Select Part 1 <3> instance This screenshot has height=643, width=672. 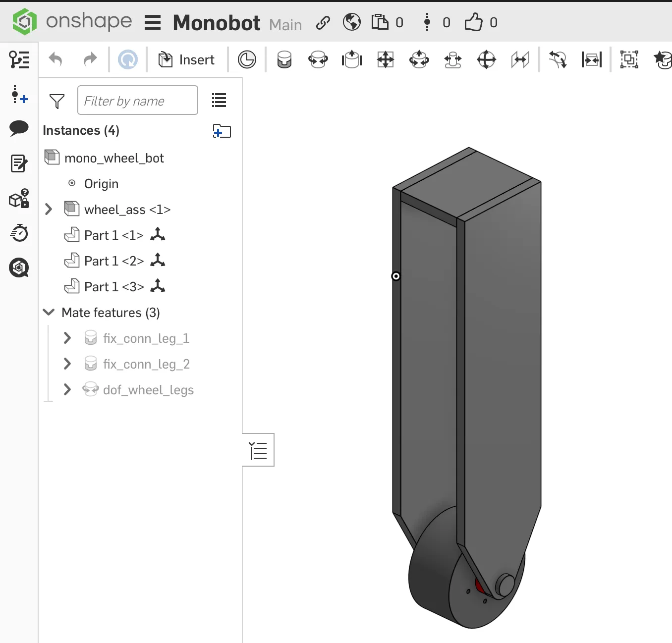(114, 287)
